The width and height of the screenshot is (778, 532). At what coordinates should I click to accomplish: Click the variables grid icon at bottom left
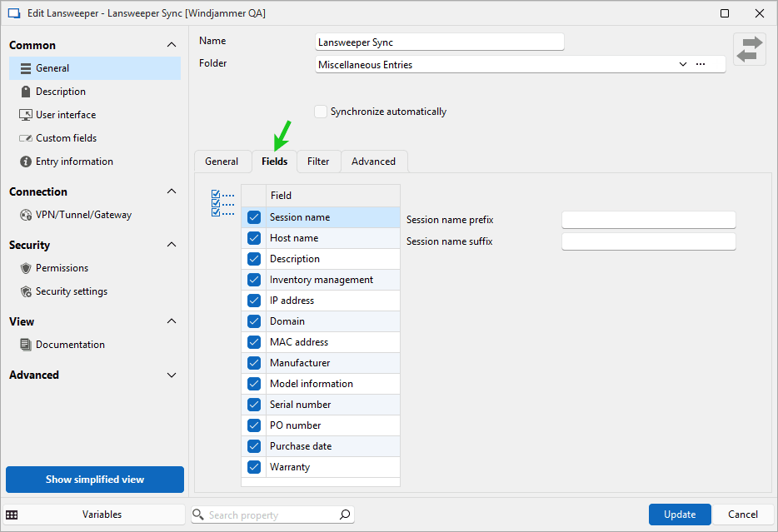tap(12, 515)
